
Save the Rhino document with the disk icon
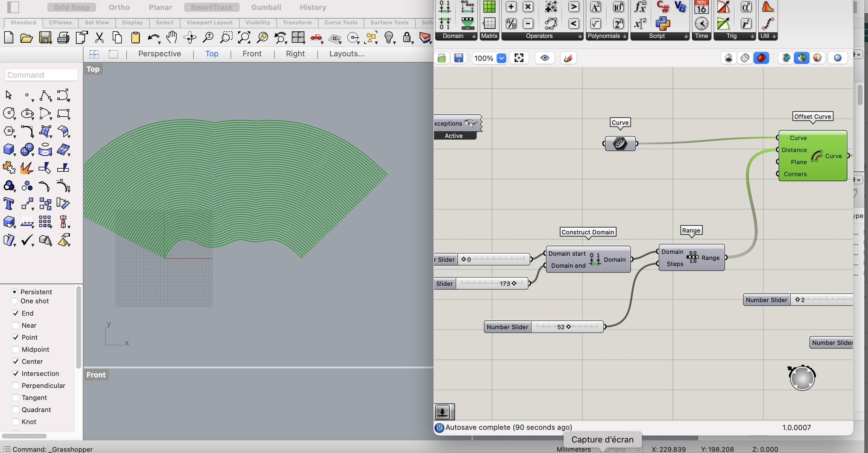click(x=45, y=38)
